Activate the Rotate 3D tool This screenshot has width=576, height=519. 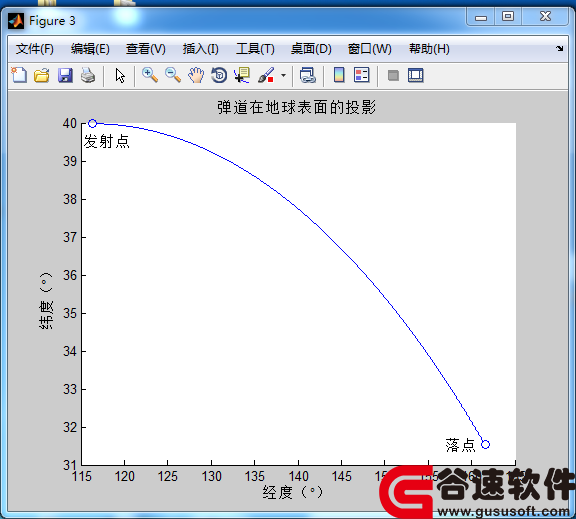pyautogui.click(x=219, y=75)
